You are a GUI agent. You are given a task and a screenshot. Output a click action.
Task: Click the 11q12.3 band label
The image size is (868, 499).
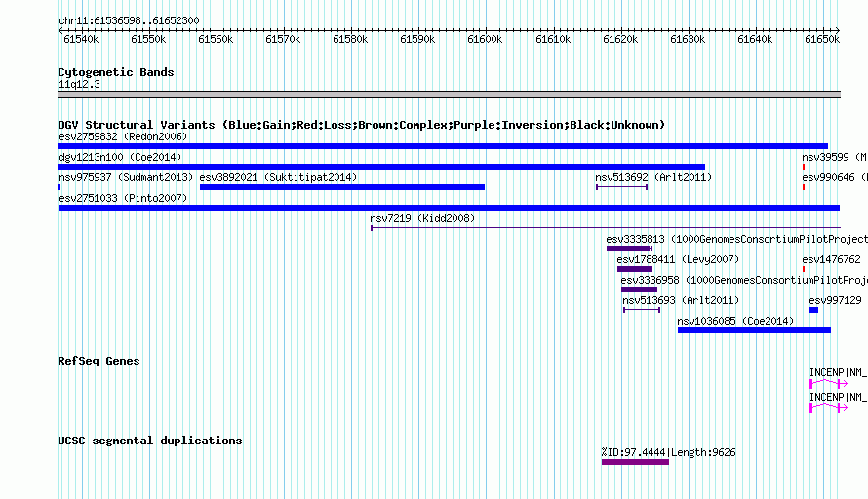[79, 84]
